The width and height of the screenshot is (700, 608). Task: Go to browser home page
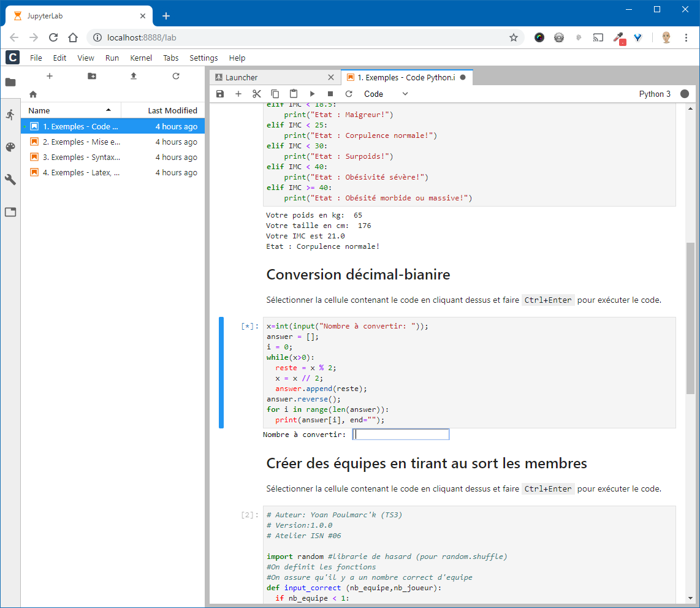[73, 37]
